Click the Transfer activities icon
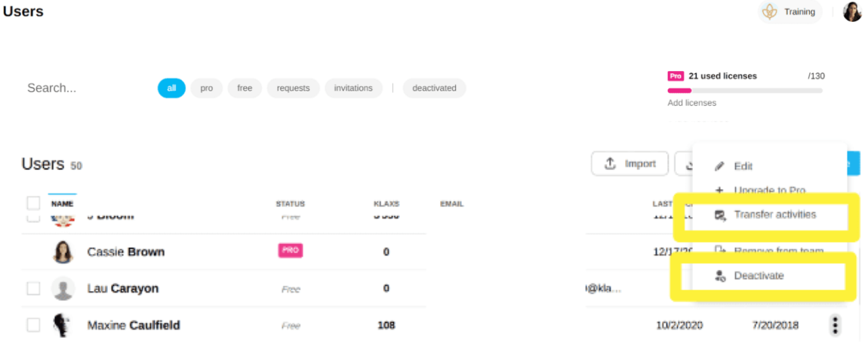The width and height of the screenshot is (868, 356). 720,215
